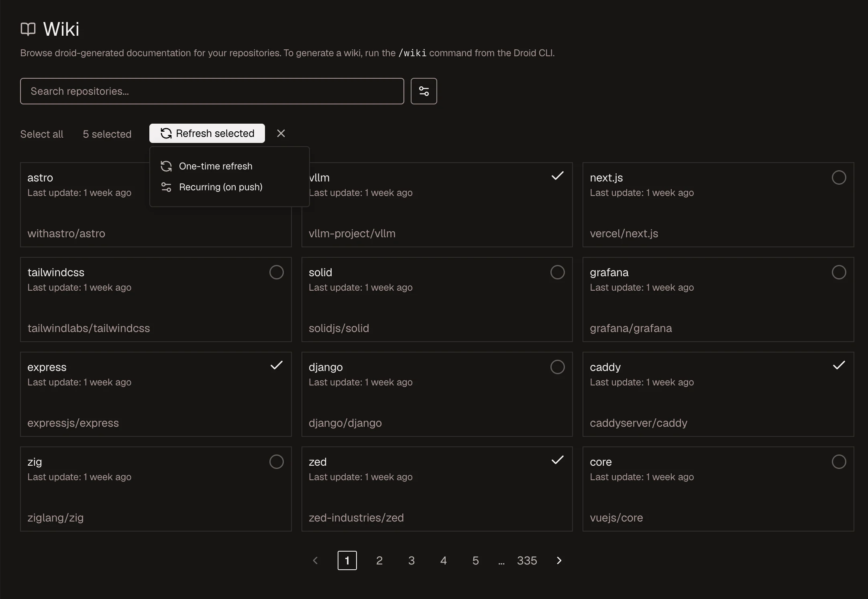The image size is (868, 599).
Task: Choose Recurring (on push) option
Action: coord(229,187)
